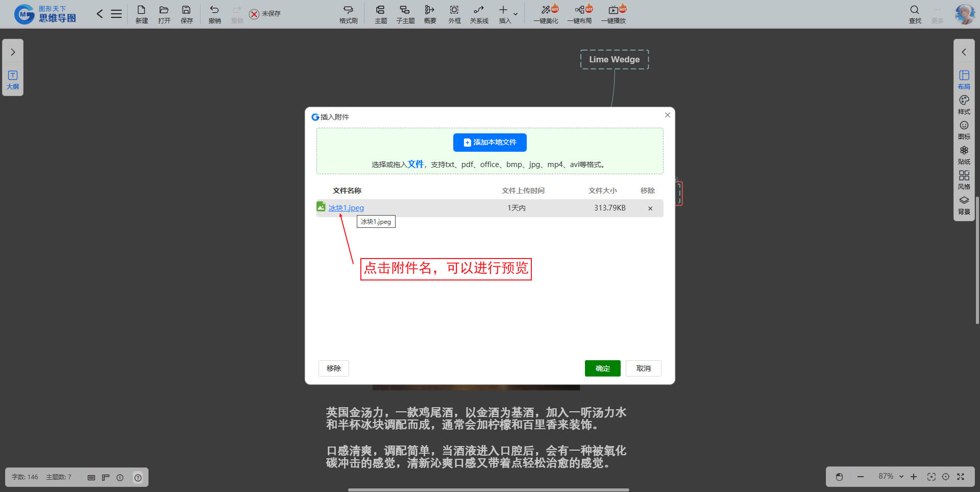This screenshot has width=980, height=492.
Task: Remove 冰块1.jpeg using row × icon
Action: click(x=650, y=208)
